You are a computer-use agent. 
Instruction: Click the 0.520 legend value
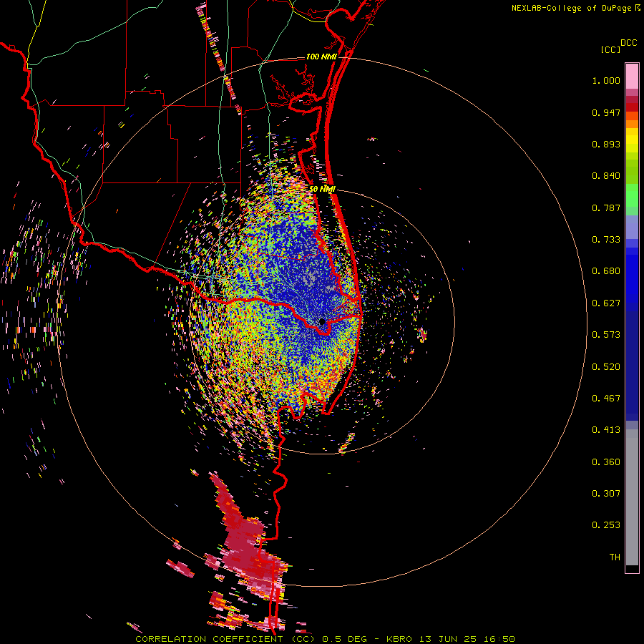click(x=606, y=367)
